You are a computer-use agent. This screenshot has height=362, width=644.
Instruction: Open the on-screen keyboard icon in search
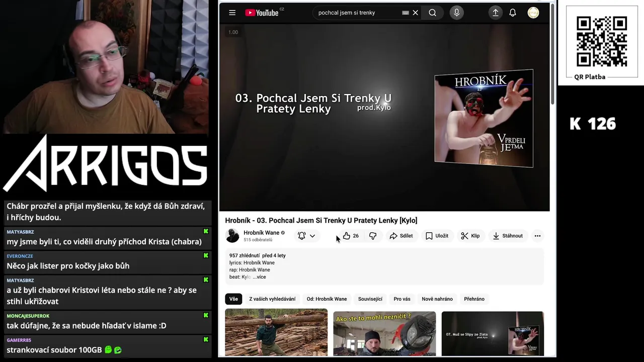(x=406, y=13)
